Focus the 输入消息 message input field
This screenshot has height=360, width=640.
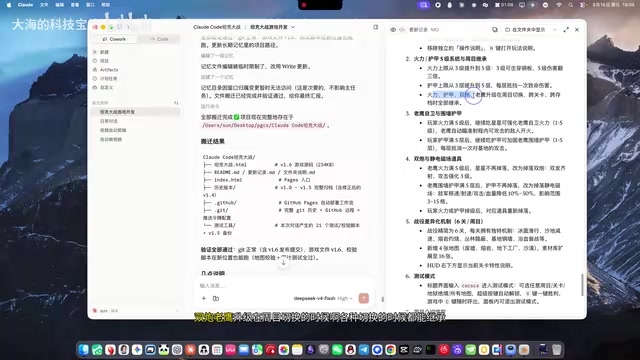(x=282, y=285)
